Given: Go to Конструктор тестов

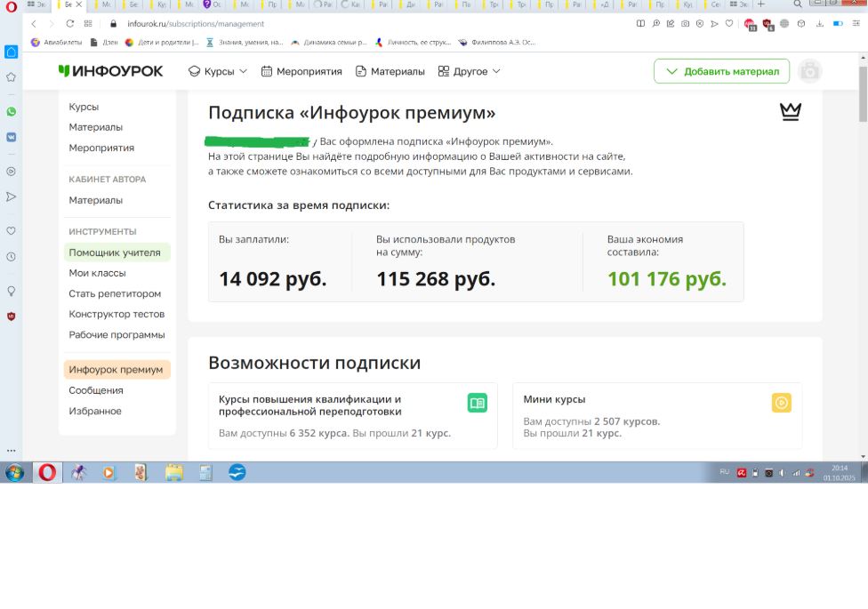Looking at the screenshot, I should (x=117, y=314).
